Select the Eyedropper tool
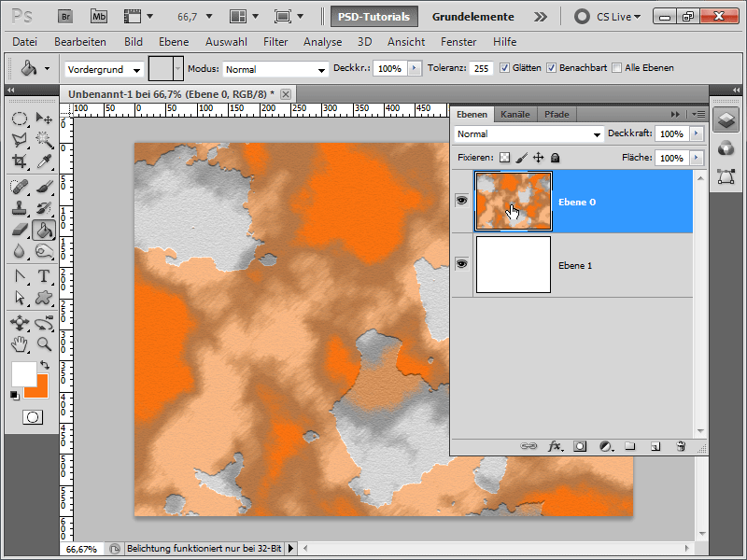Screen dimensions: 747x560 (x=44, y=161)
